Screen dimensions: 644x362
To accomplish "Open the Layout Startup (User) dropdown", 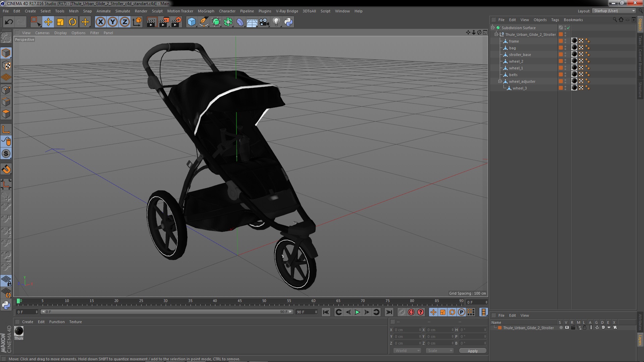I will coord(614,11).
